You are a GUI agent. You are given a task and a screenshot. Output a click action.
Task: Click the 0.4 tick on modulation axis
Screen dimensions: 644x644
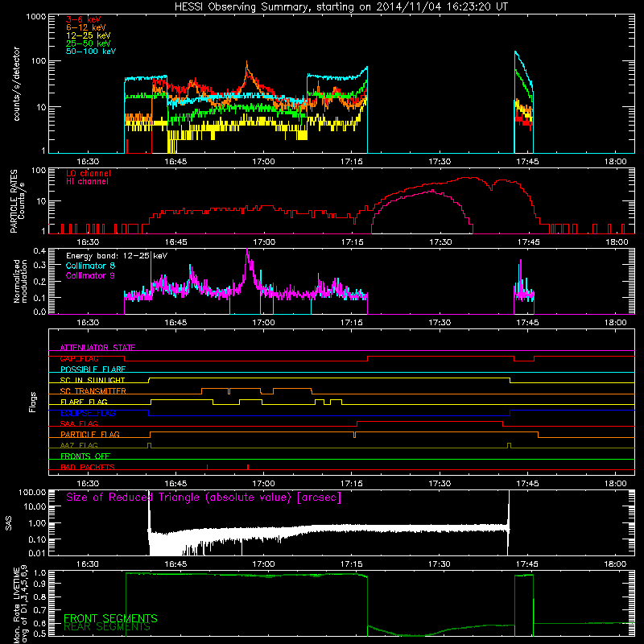point(39,250)
